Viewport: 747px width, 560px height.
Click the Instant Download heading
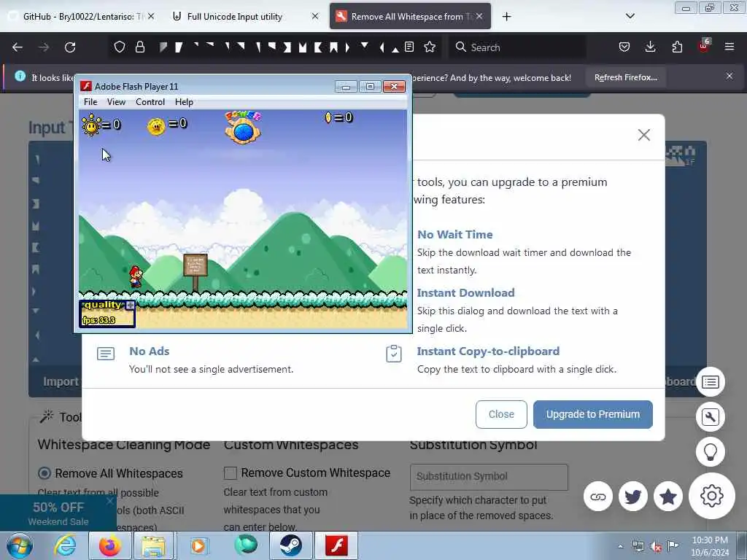[x=466, y=293]
